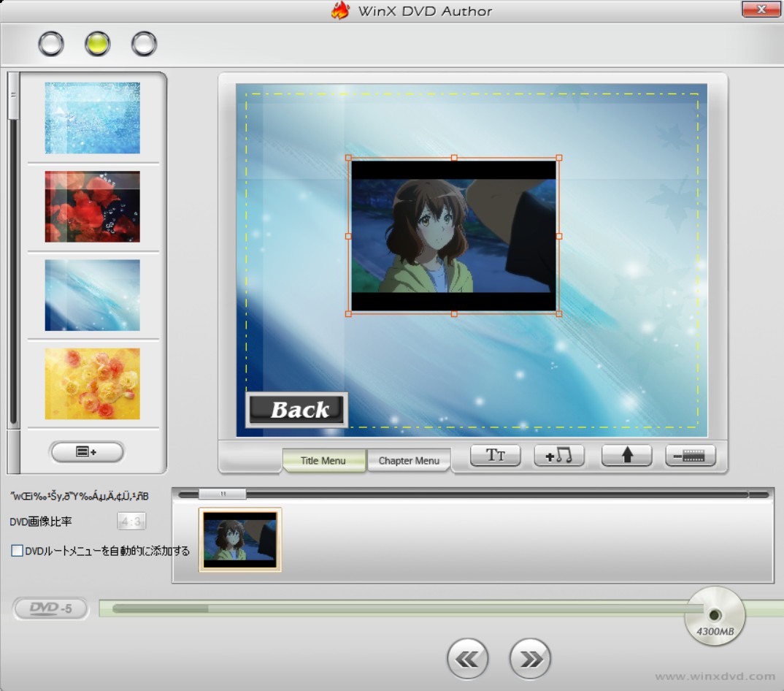This screenshot has width=784, height=691.
Task: Click the WinX DVD Author flame logo
Action: point(340,10)
